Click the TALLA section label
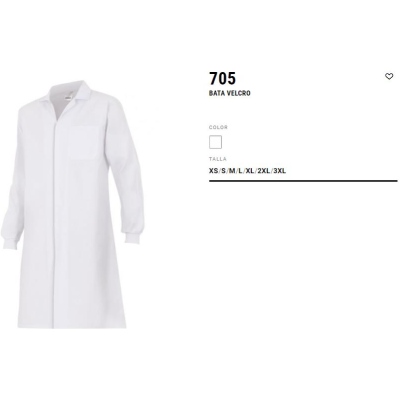 (217, 159)
